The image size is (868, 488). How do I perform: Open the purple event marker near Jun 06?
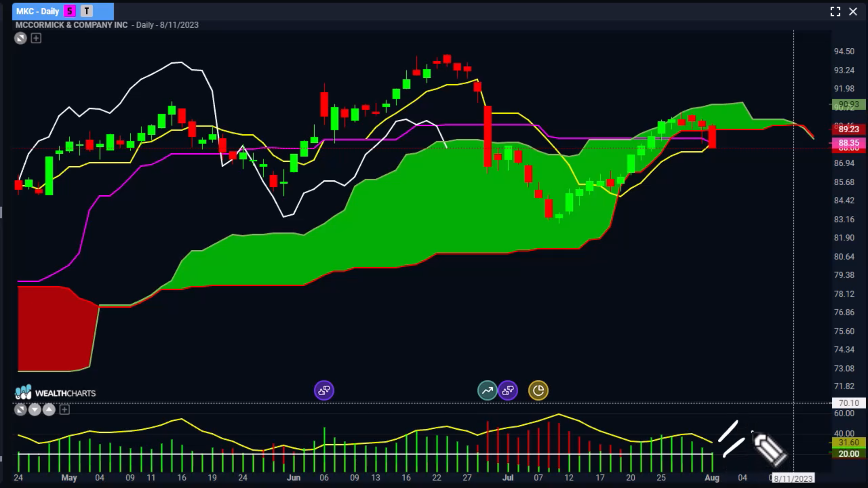point(324,390)
